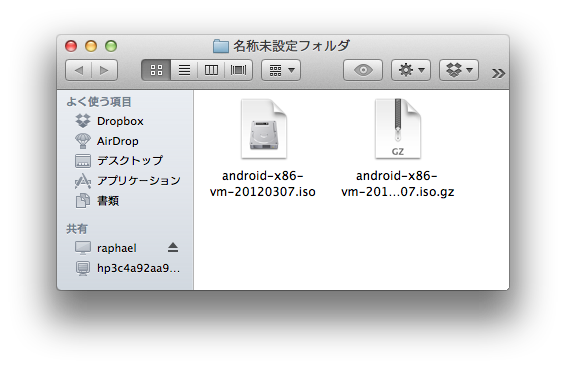Show more toolbar items with chevron
Image resolution: width=566 pixels, height=369 pixels.
click(498, 73)
